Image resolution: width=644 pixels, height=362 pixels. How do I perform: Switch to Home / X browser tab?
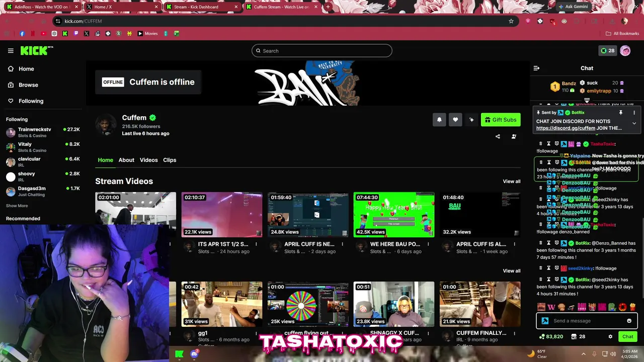click(x=122, y=7)
